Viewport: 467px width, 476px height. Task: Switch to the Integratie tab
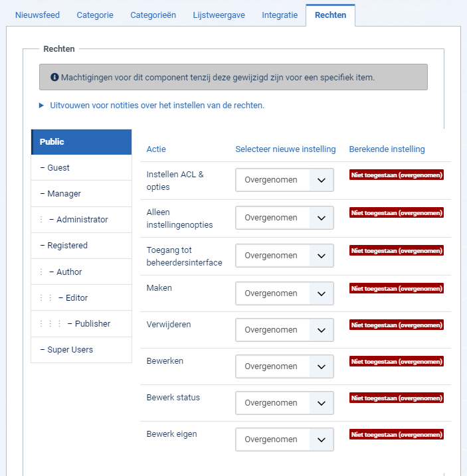pyautogui.click(x=280, y=15)
